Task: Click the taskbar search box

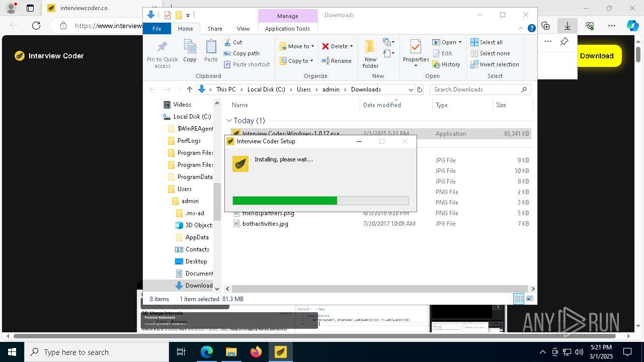Action: 97,352
